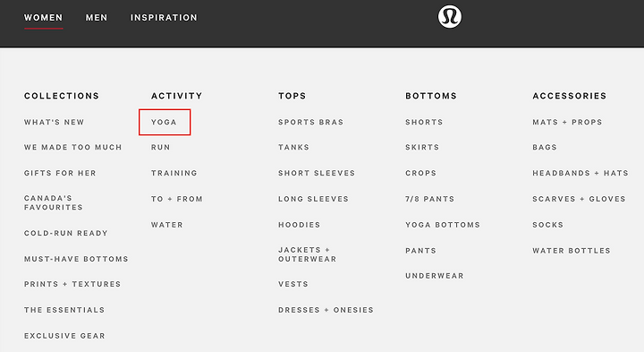The height and width of the screenshot is (352, 644).
Task: Open the Women tab
Action: (44, 18)
